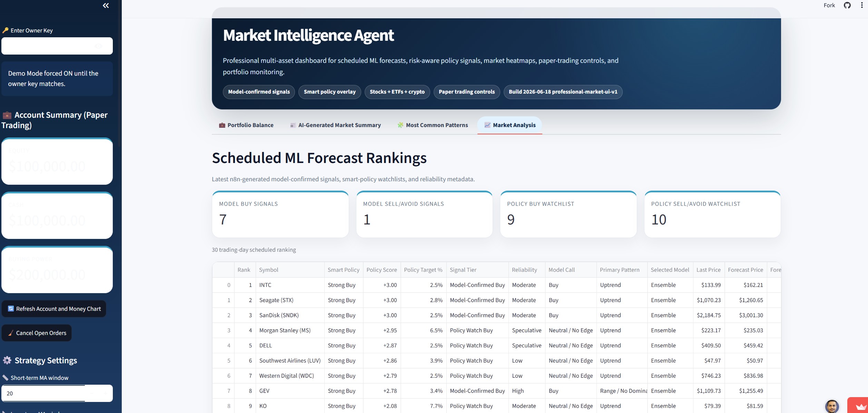Select the Most Common Patterns tab
Viewport: 868px width, 413px height.
(433, 125)
